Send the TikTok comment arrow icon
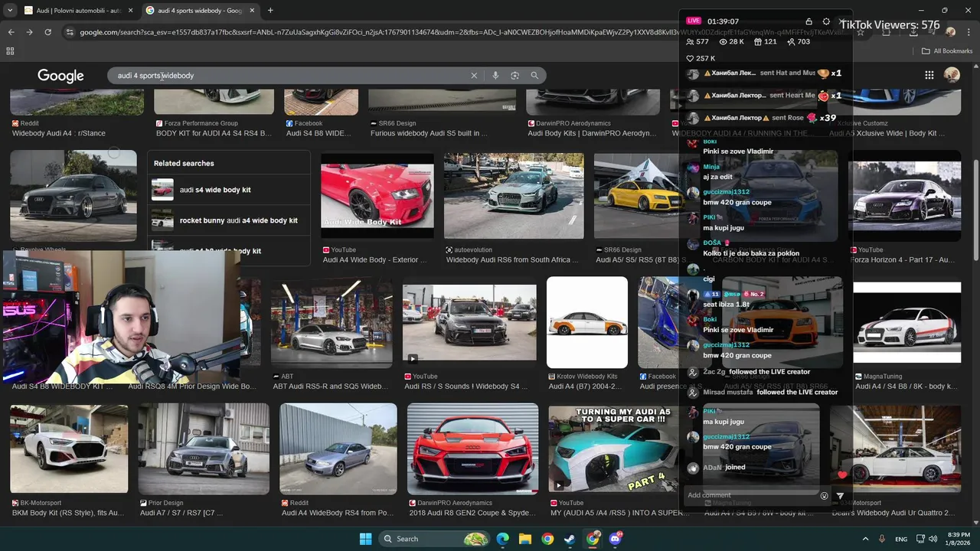 click(x=840, y=496)
